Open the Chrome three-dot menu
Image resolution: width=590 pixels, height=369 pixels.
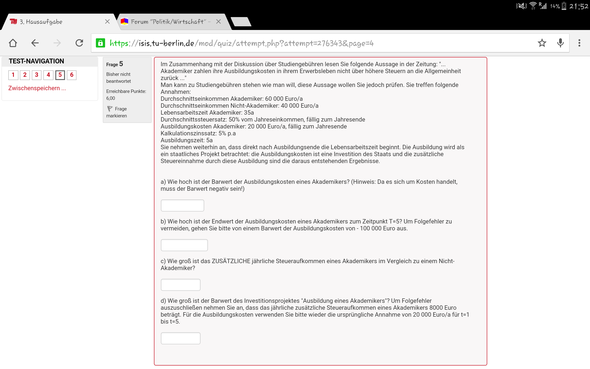tap(579, 43)
